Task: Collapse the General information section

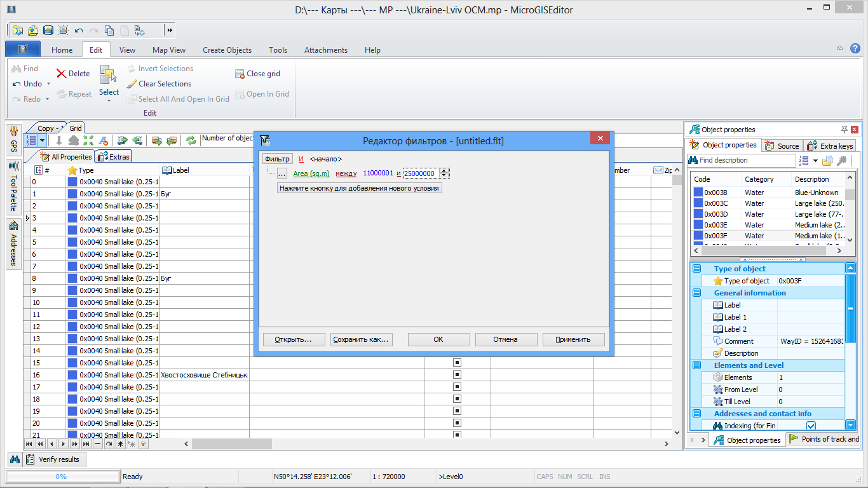Action: tap(697, 293)
